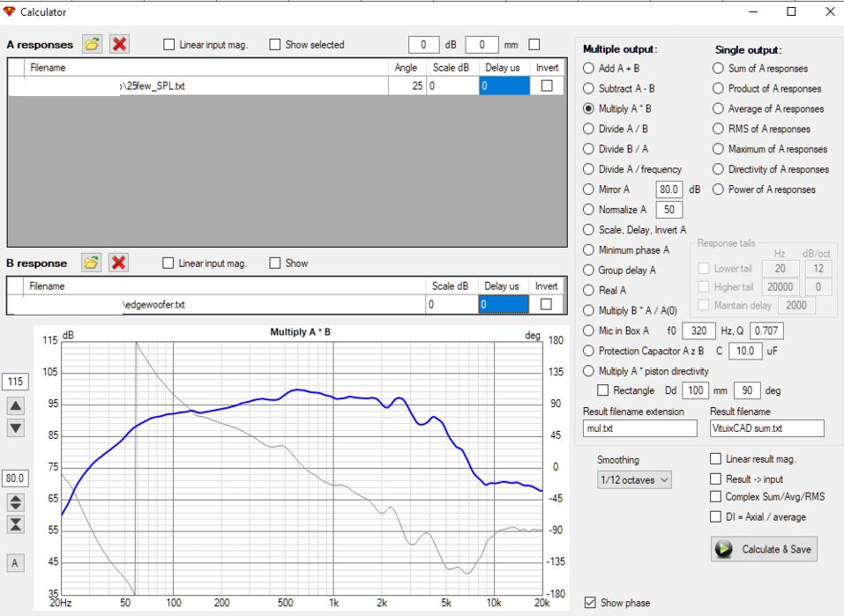Uncheck Show phase checkbox
Screen dimensions: 844x616
coord(591,603)
